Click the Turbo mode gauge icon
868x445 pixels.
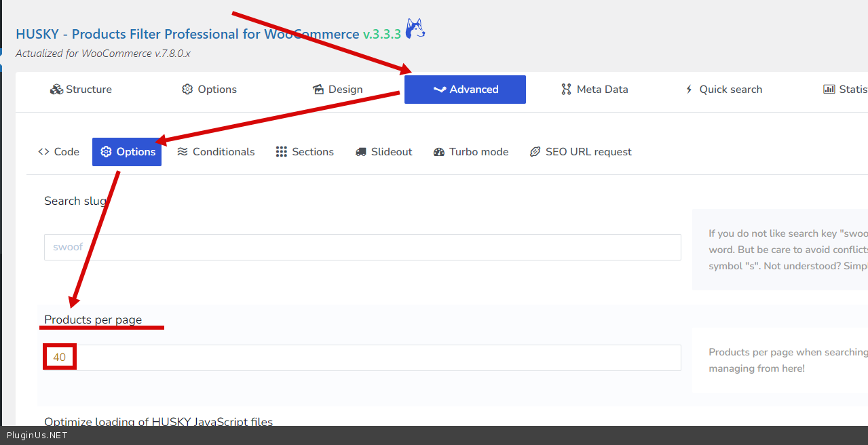pos(439,152)
